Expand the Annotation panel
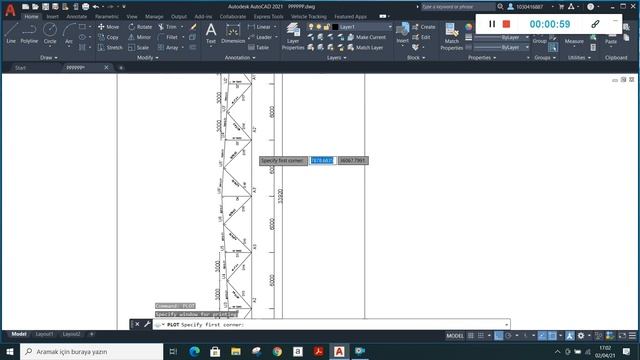The height and width of the screenshot is (360, 640). 240,58
